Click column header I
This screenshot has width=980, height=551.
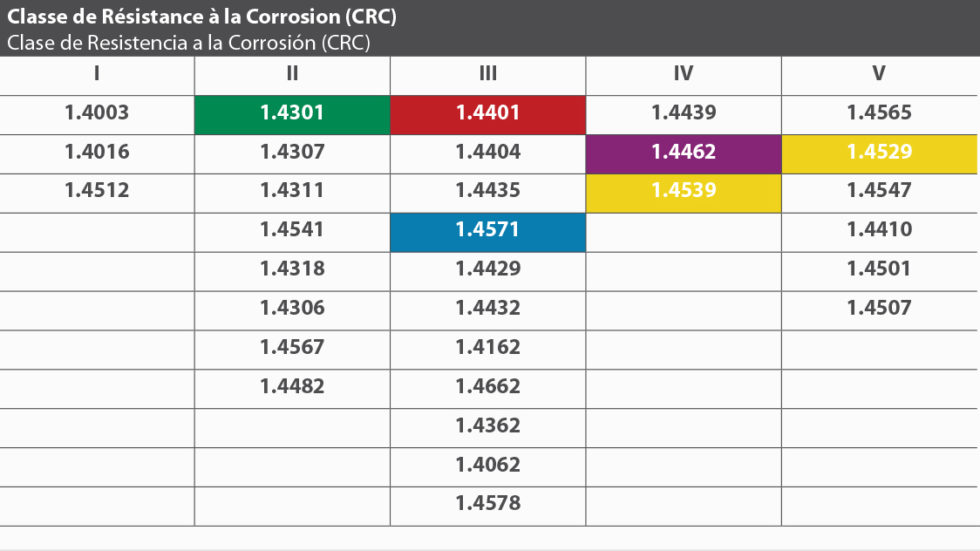97,74
